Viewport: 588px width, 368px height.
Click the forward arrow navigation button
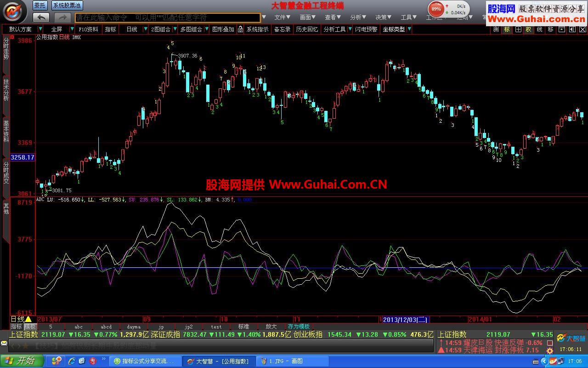pos(62,17)
